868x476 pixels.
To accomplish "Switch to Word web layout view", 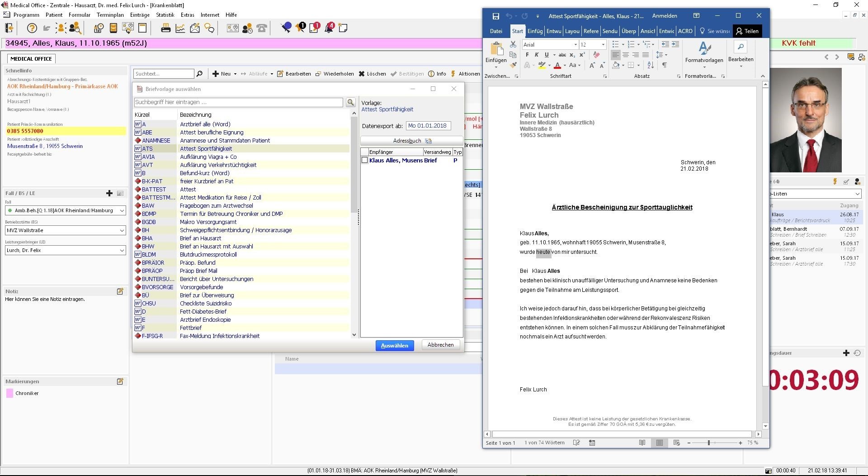I will pos(677,443).
